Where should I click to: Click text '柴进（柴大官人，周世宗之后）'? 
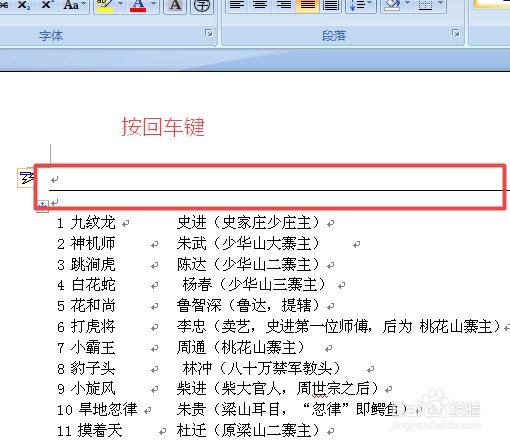click(x=278, y=389)
